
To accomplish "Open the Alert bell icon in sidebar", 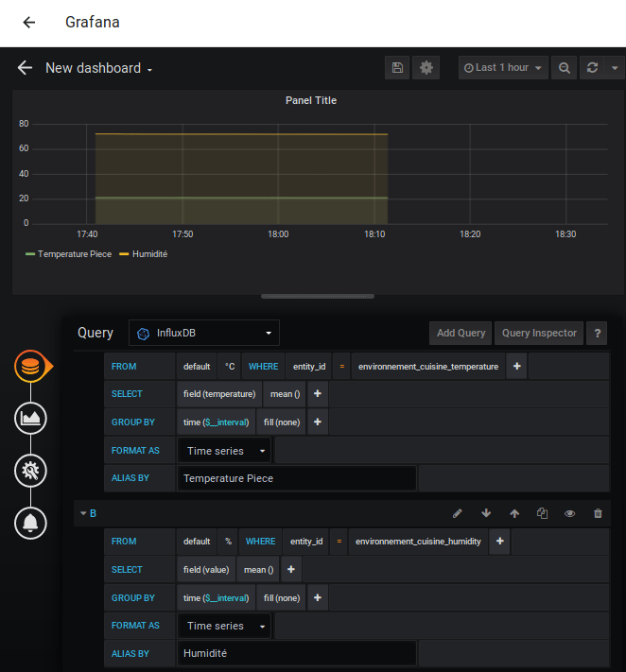I will (x=31, y=522).
